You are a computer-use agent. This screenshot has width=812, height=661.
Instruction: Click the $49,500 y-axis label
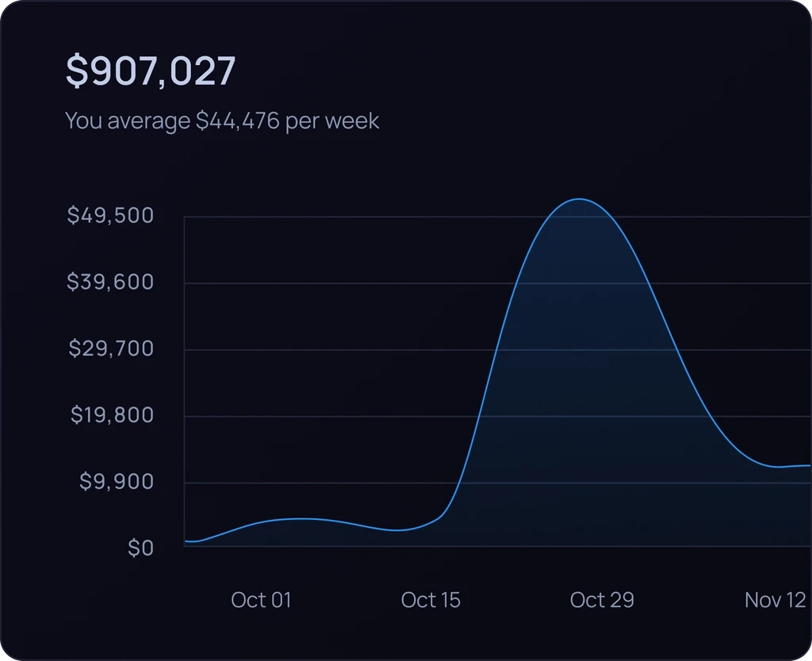click(x=110, y=216)
